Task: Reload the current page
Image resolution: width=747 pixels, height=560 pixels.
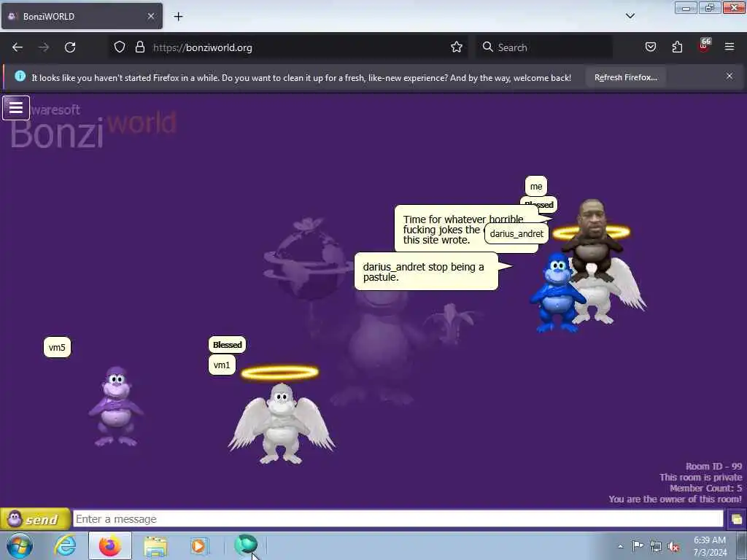Action: (70, 47)
